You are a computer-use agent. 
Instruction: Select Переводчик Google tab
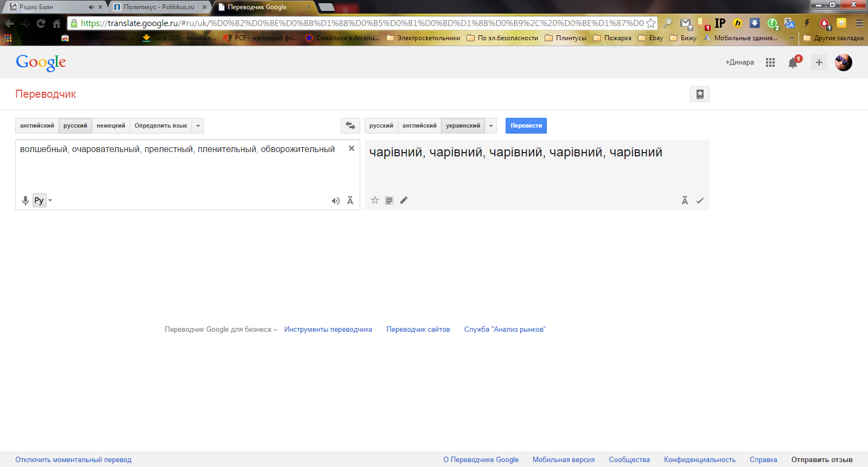tap(263, 7)
